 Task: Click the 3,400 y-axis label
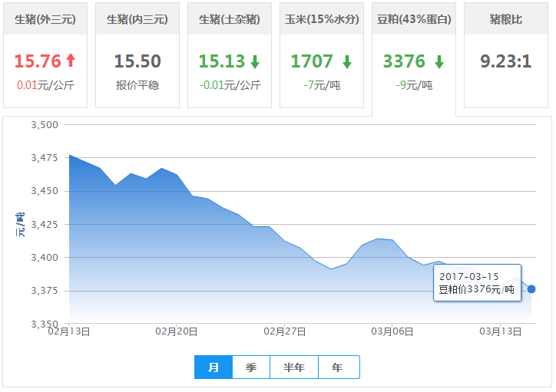click(x=45, y=258)
